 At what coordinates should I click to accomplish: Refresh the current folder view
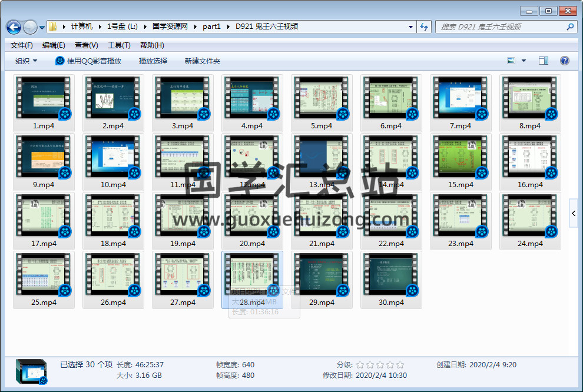click(x=424, y=26)
